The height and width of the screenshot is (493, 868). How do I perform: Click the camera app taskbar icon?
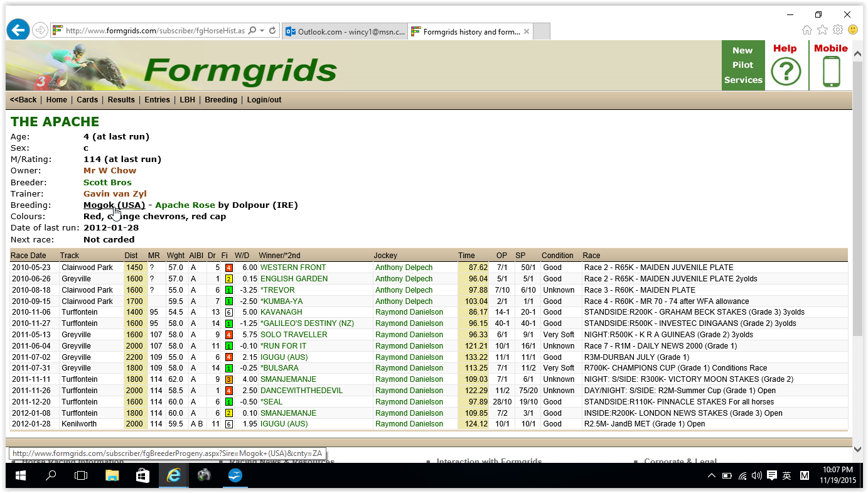pos(204,475)
